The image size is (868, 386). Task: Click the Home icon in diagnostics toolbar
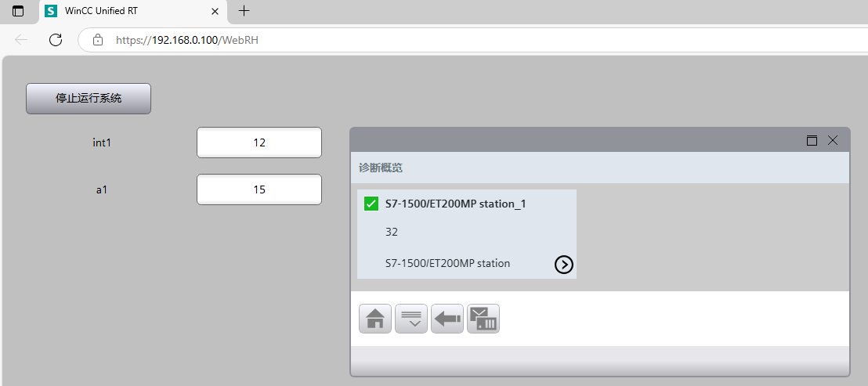[x=375, y=319]
